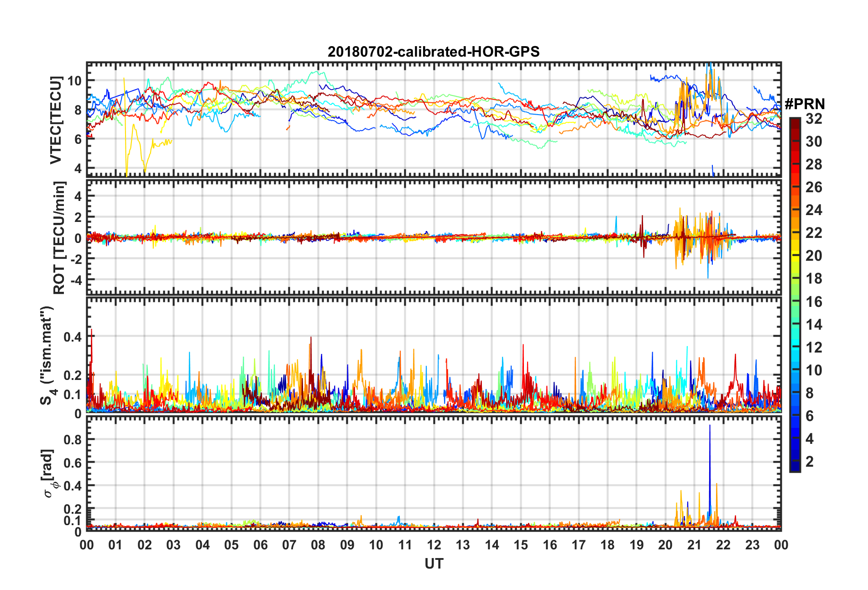
Task: Click sigma-phi axis tick label 0.8
Action: pyautogui.click(x=73, y=439)
